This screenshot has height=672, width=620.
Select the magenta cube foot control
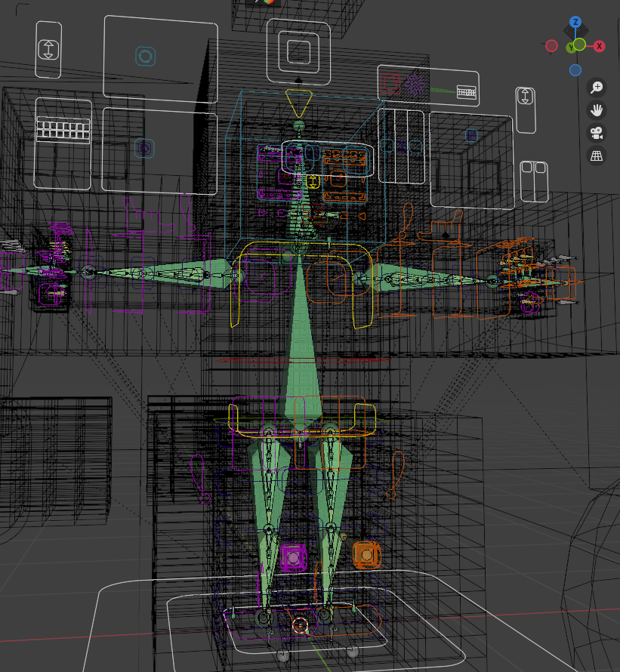coord(293,557)
